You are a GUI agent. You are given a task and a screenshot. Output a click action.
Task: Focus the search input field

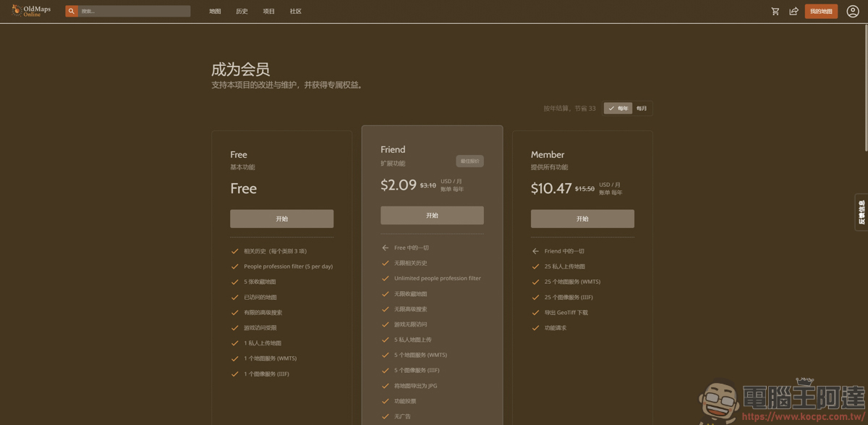(x=135, y=12)
